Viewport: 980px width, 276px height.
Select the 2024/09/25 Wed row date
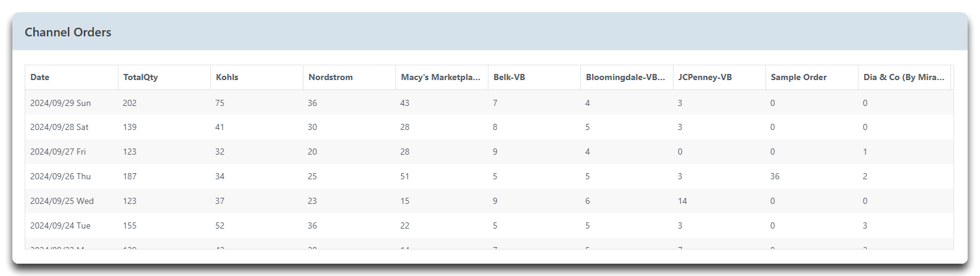(62, 201)
